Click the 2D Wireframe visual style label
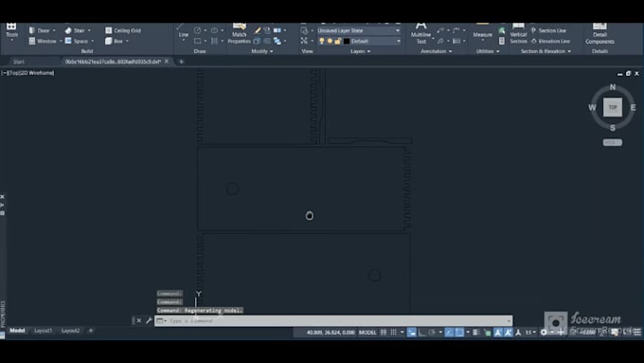644x363 pixels. click(38, 73)
